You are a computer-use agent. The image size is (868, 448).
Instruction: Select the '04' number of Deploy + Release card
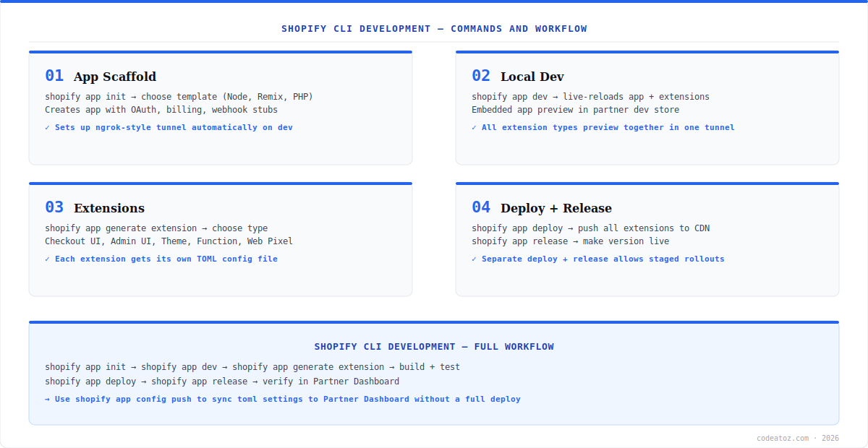481,207
